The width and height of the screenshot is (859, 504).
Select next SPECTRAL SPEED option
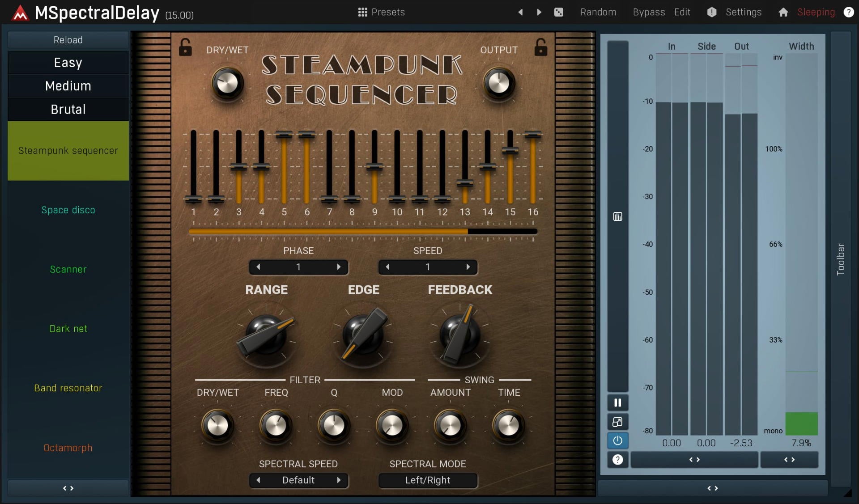[x=339, y=480]
